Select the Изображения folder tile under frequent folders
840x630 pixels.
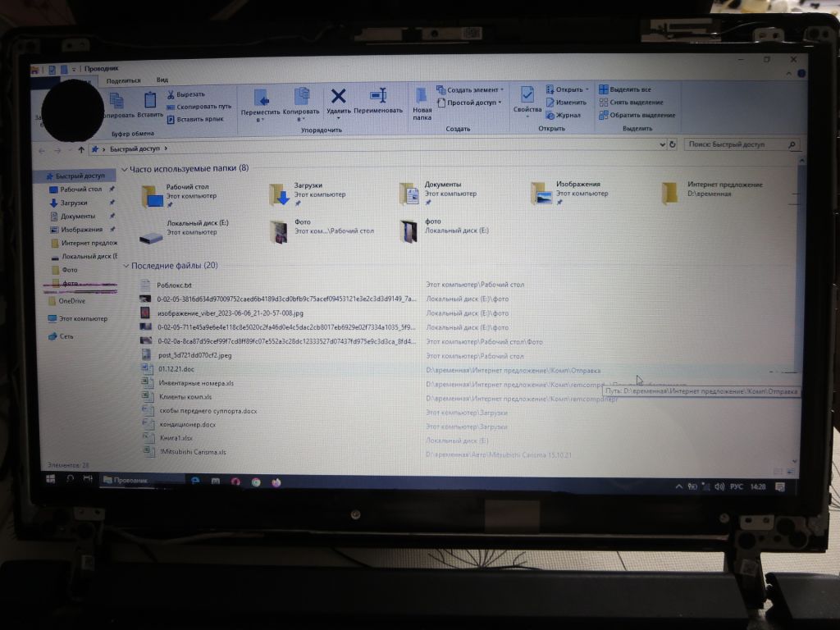point(569,193)
